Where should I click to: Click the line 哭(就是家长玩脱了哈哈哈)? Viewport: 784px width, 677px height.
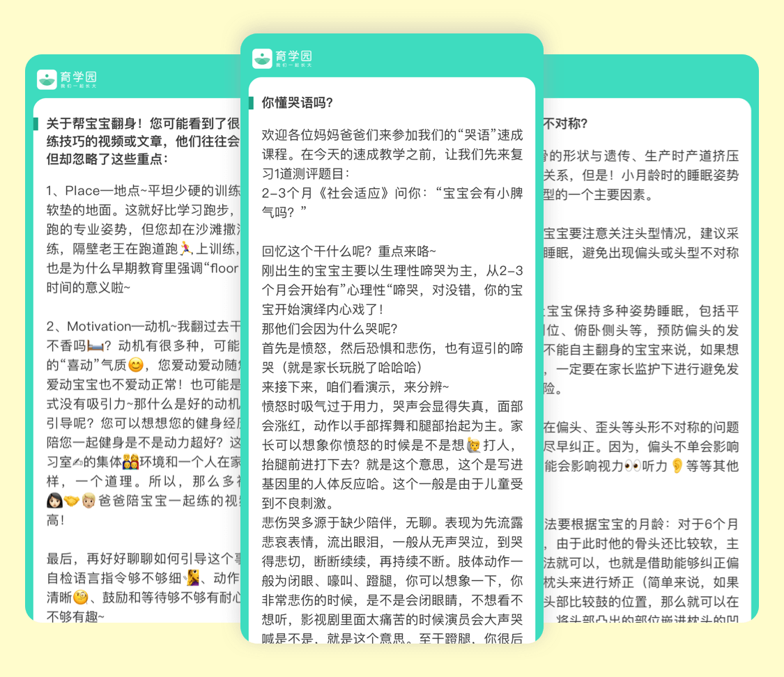pyautogui.click(x=342, y=367)
